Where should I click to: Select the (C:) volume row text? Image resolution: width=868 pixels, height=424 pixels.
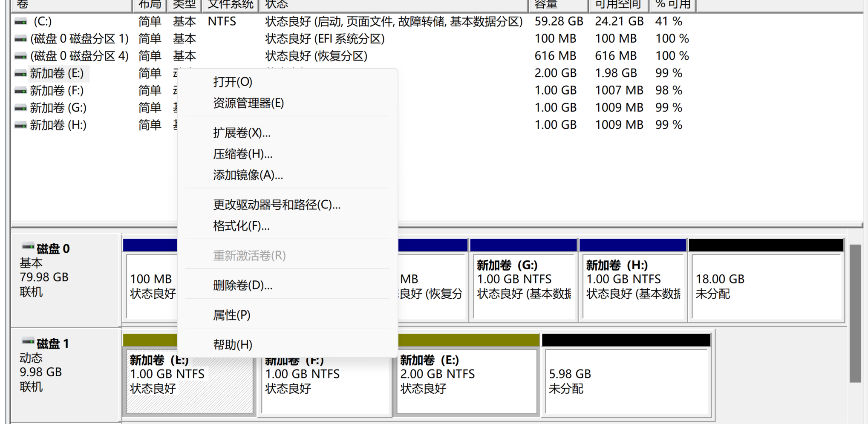43,22
